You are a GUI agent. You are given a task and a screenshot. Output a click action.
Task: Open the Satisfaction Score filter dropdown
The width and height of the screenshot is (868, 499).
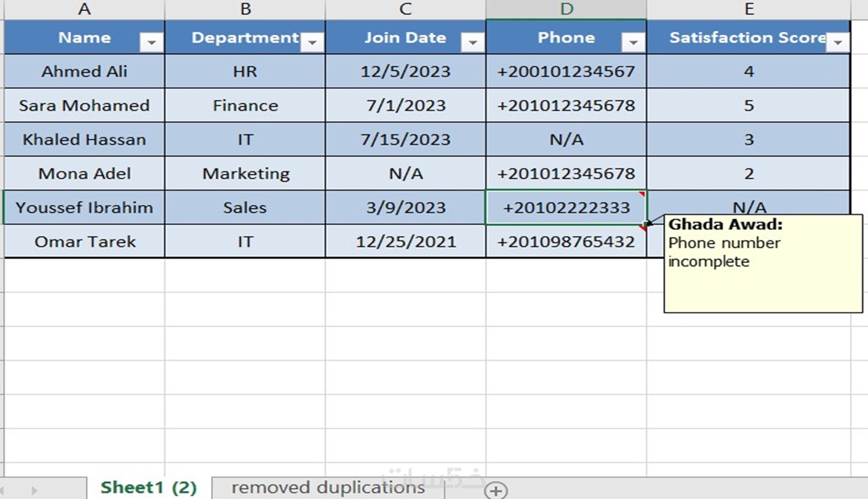(x=837, y=43)
